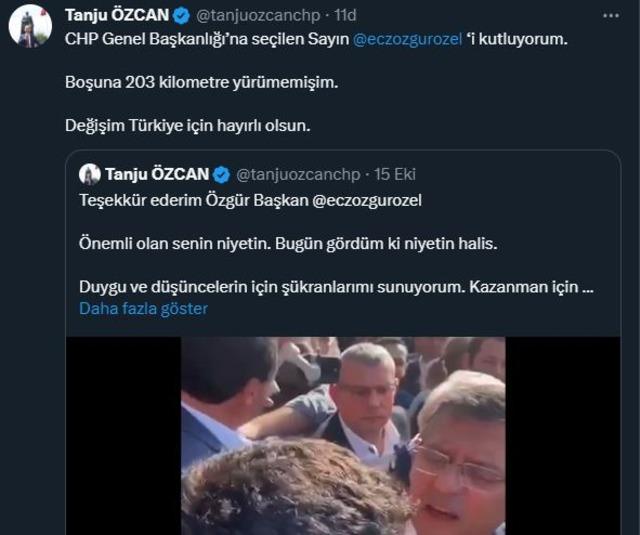Open Tanju ÖZCAN's profile avatar at top

(30, 25)
